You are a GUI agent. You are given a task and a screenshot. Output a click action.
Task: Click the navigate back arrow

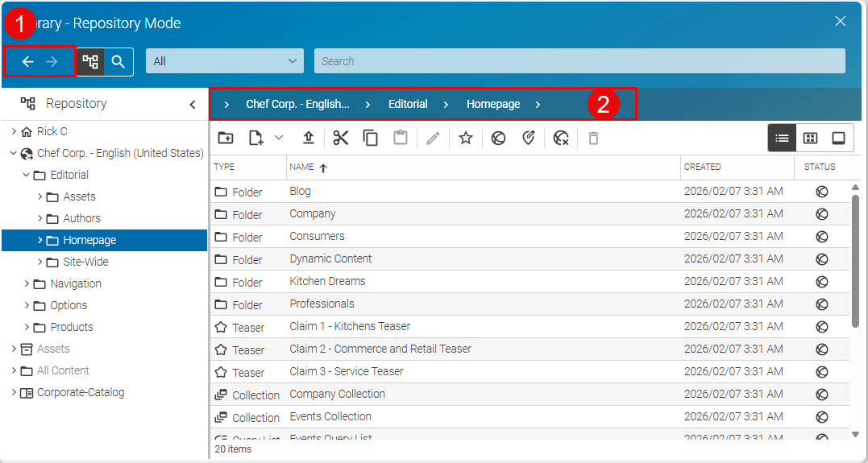click(27, 61)
